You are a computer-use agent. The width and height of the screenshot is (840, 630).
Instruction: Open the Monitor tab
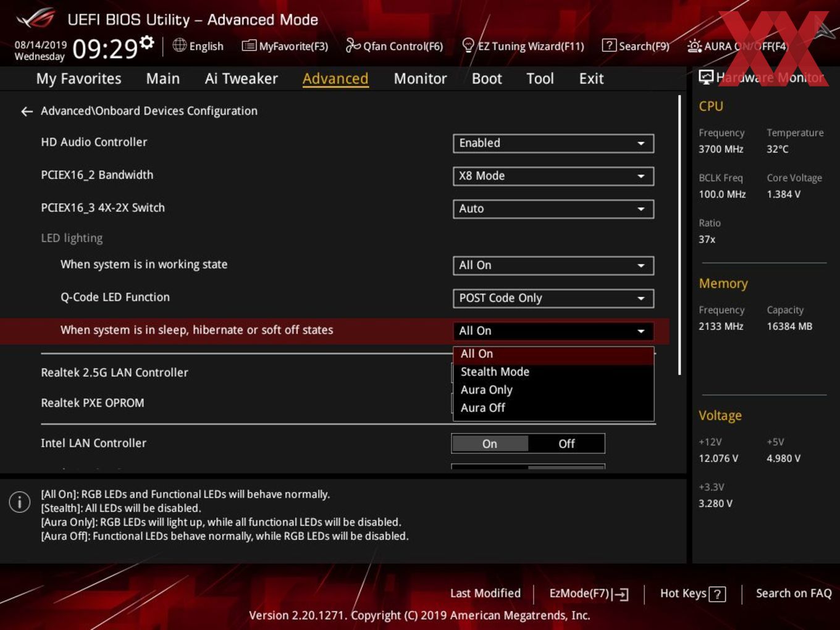point(420,78)
